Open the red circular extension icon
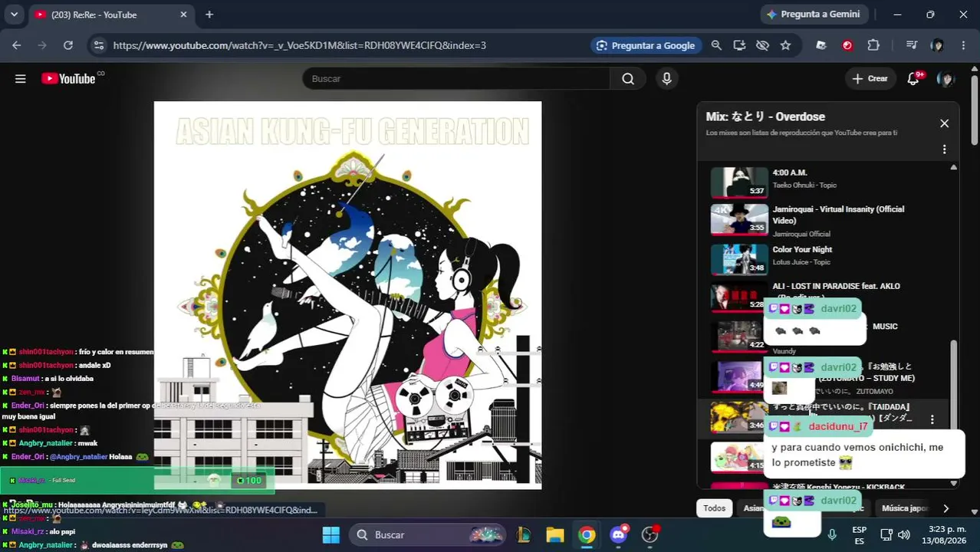This screenshot has width=980, height=552. coord(847,45)
